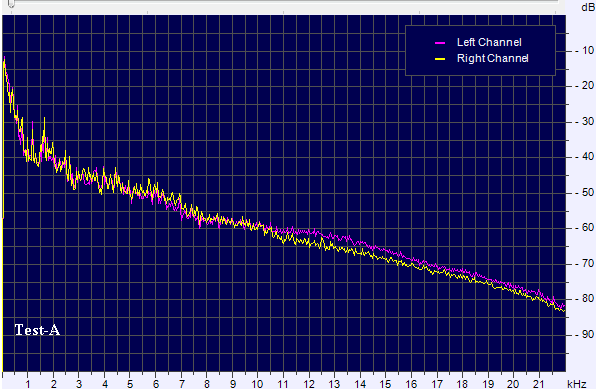Click the slider thumb above the spectrum graph
596x389 pixels.
coord(11,3)
